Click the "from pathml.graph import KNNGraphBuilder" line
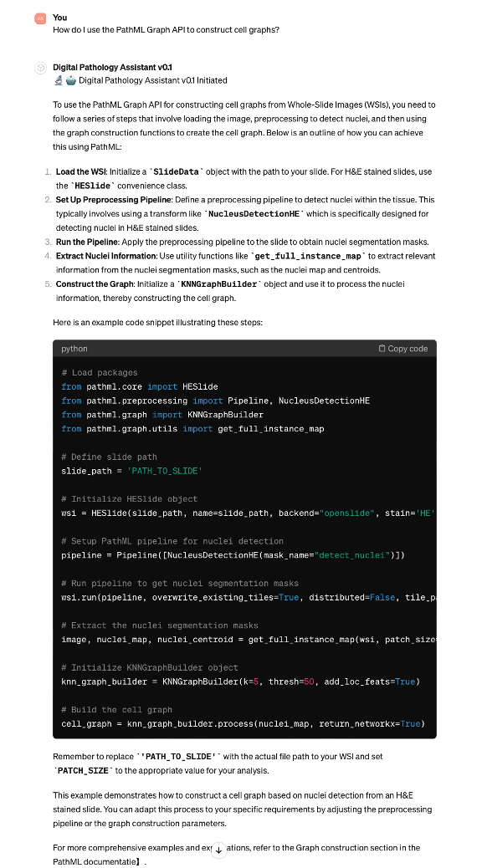Image resolution: width=487 pixels, height=868 pixels. click(162, 415)
